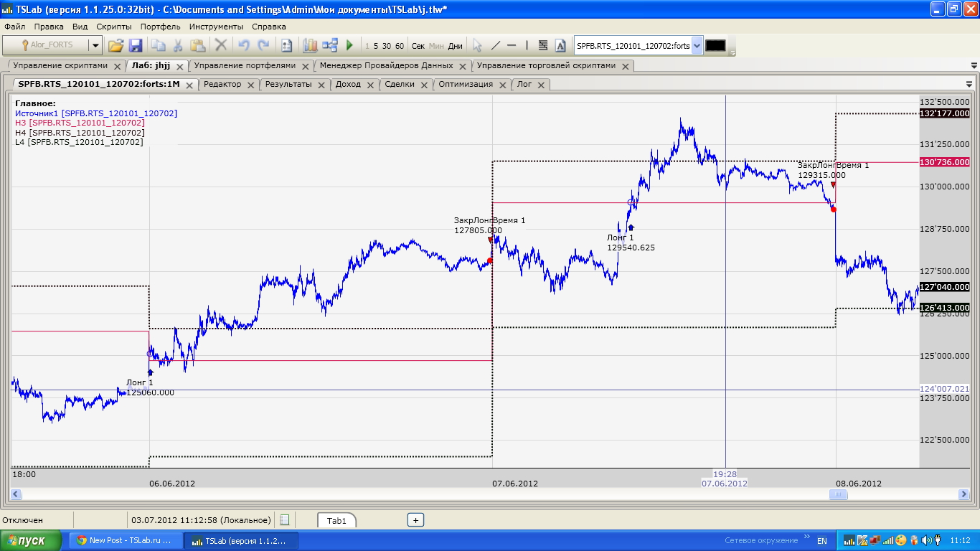This screenshot has width=980, height=551.
Task: Open a file with the folder icon
Action: pyautogui.click(x=116, y=45)
